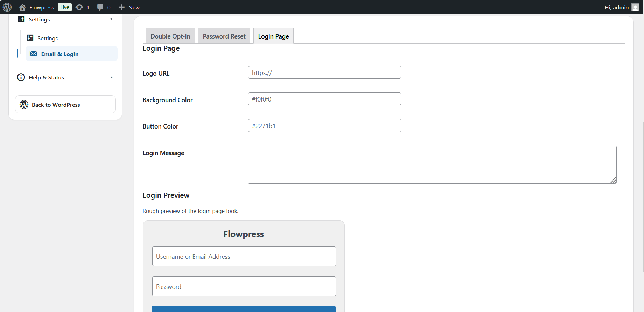The height and width of the screenshot is (312, 644).
Task: Click the Live status badge
Action: point(65,7)
